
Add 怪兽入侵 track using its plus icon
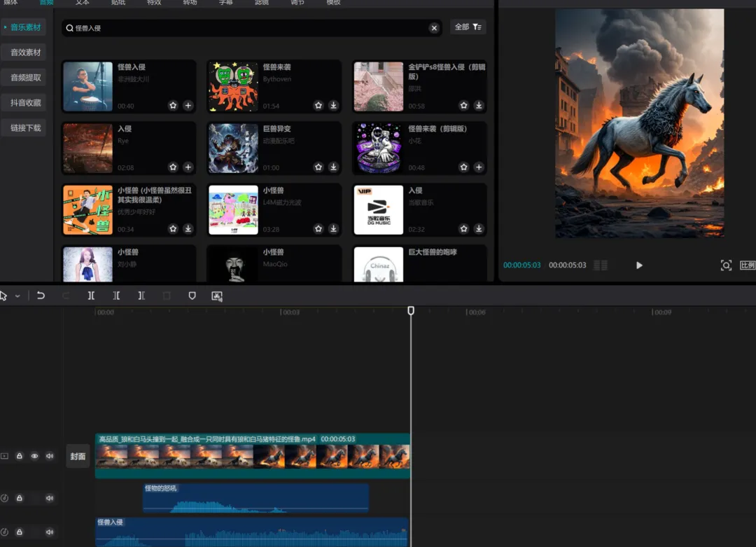[x=188, y=106]
